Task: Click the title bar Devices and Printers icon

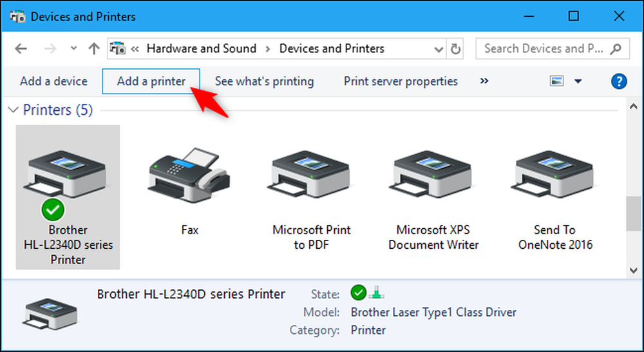Action: coord(17,17)
